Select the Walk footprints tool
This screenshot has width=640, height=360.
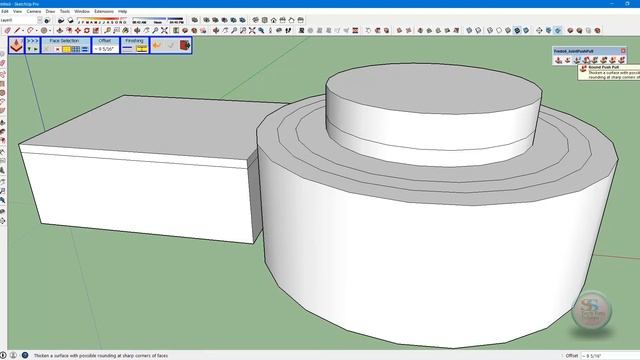coord(288,30)
